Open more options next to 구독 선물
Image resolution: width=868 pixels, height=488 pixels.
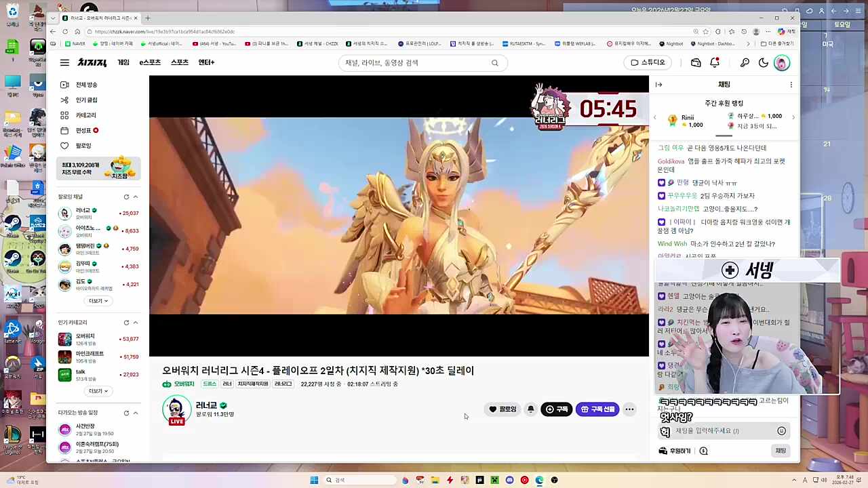pyautogui.click(x=629, y=409)
